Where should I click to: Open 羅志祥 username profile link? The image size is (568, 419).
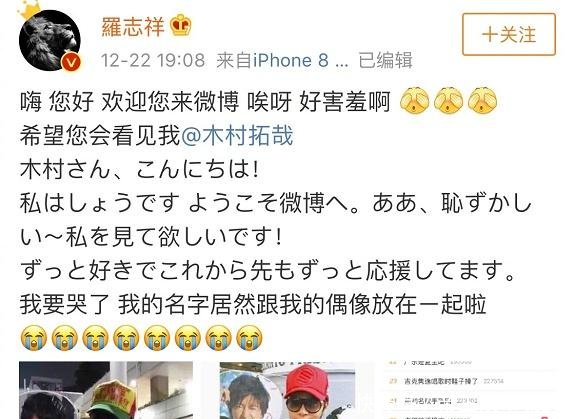coord(133,26)
